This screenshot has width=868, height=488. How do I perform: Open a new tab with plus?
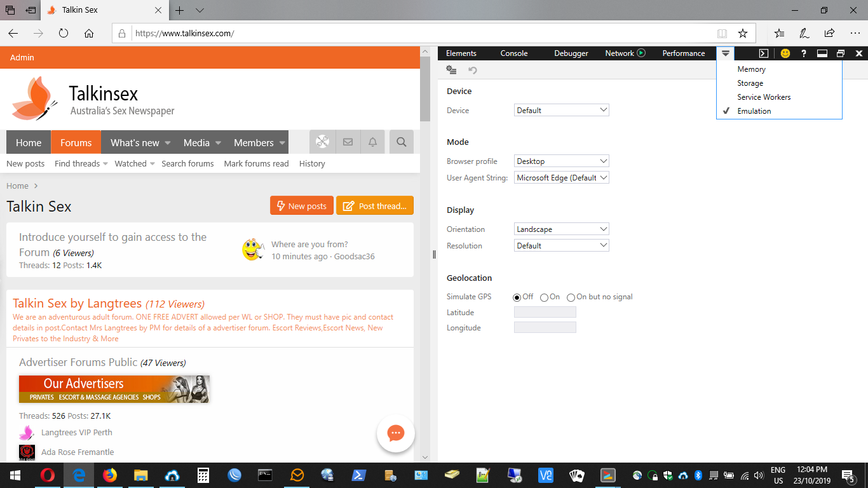pos(180,10)
